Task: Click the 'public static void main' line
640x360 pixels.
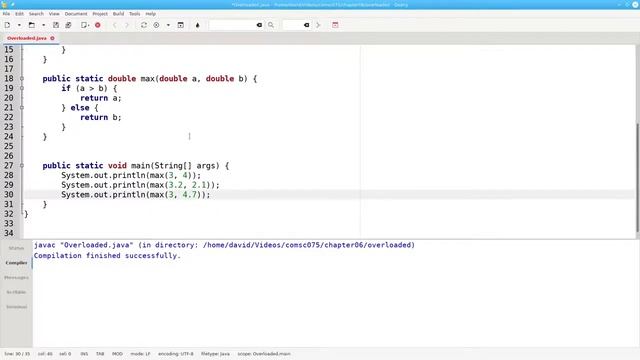Action: [x=136, y=166]
